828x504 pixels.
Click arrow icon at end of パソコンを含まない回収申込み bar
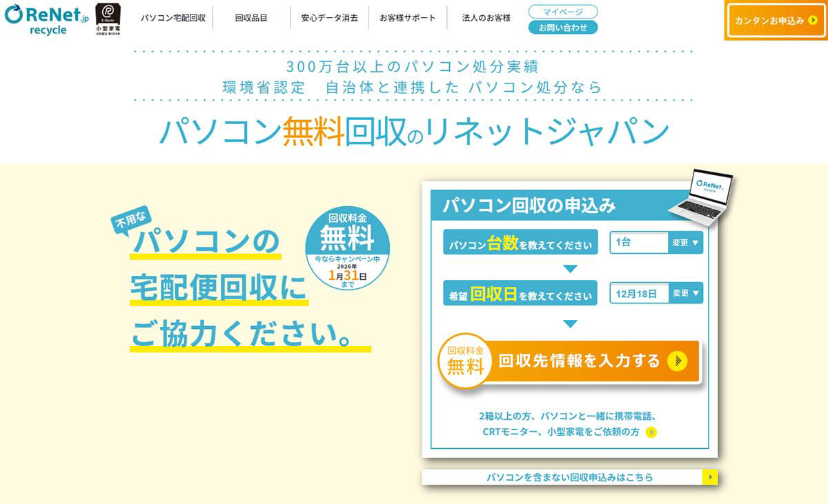[x=710, y=477]
